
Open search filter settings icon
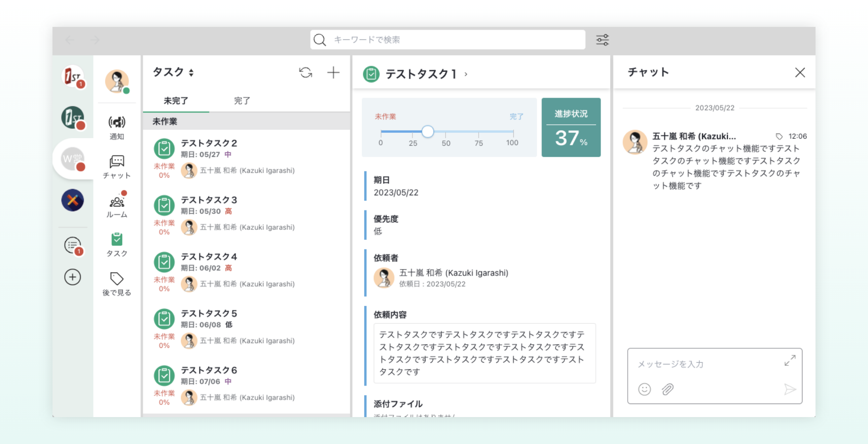point(602,40)
